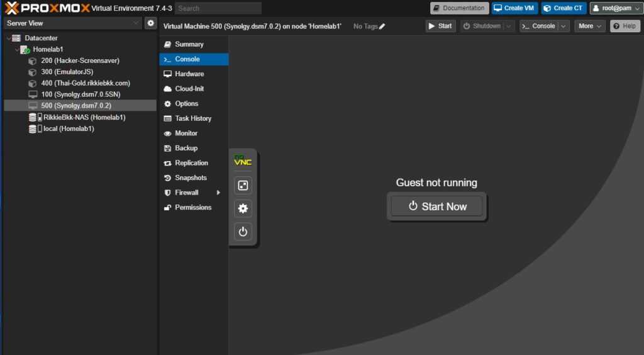Select 100 (Synolgy.dsm7.0.5SN) in tree

pos(80,94)
